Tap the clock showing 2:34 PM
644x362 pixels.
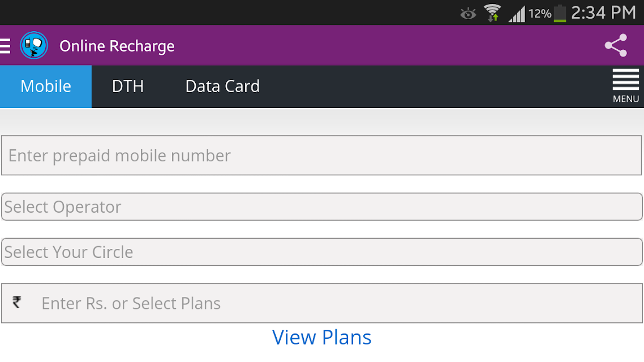point(603,12)
